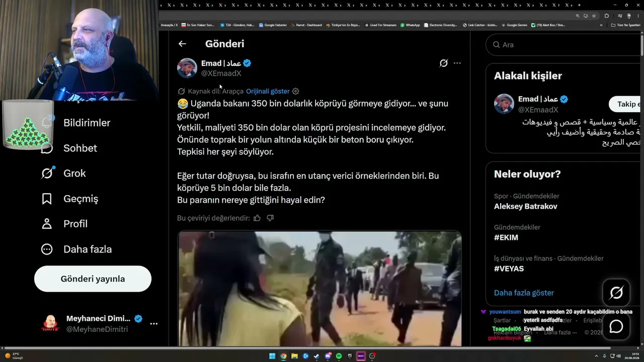
Task: Open Discord from the taskbar
Action: click(328, 356)
